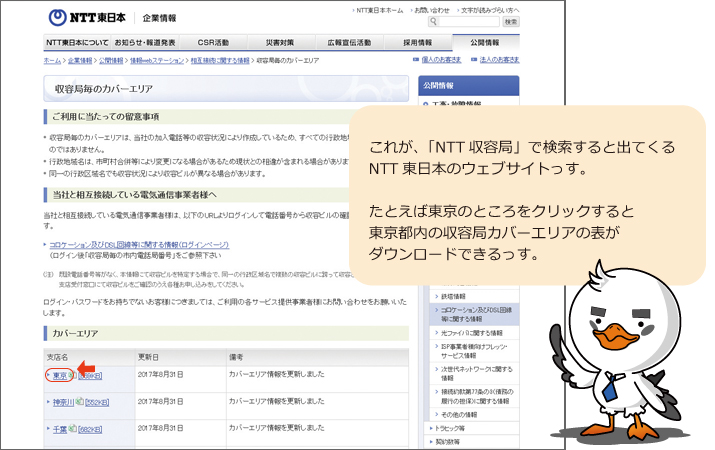This screenshot has width=715, height=450.
Task: Open the NTT東日本について tab
Action: point(77,42)
